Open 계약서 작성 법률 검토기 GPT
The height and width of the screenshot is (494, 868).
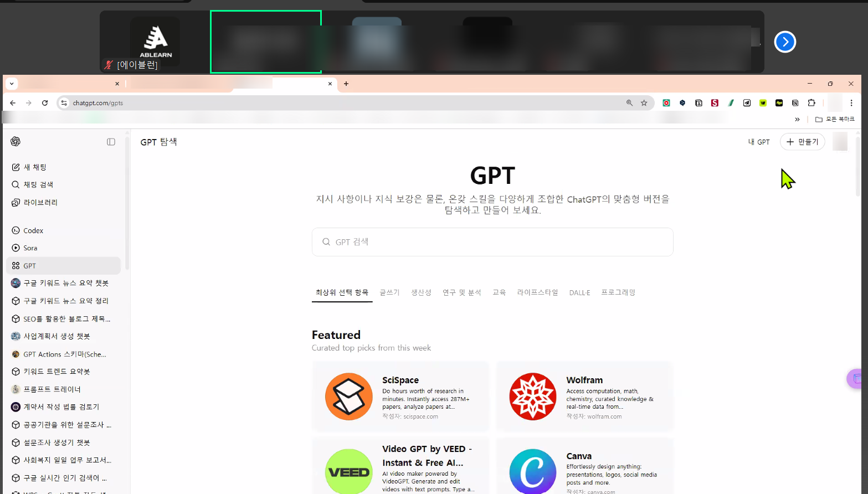coord(64,406)
